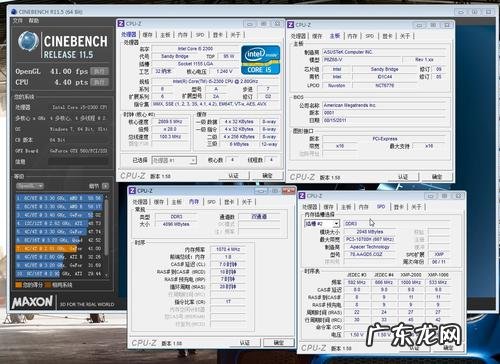
Task: Switch to 显卡 tab in processor CPU-Z window
Action: tap(218, 35)
